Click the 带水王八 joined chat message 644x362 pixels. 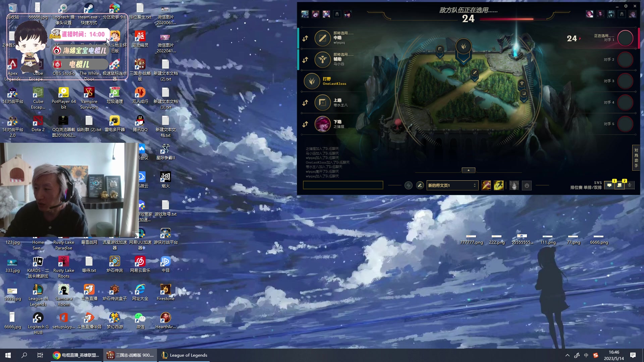324,167
